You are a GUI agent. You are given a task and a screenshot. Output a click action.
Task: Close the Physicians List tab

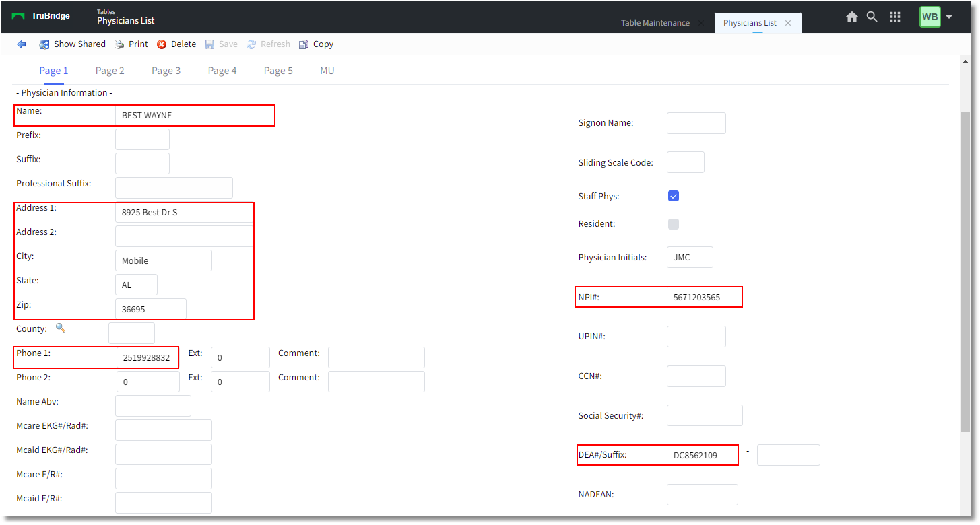(788, 23)
